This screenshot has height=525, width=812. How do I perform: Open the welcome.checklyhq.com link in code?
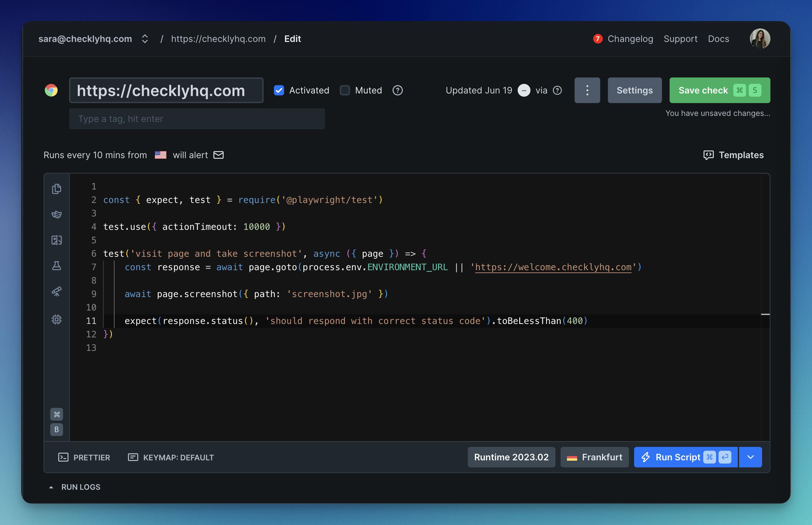point(553,267)
